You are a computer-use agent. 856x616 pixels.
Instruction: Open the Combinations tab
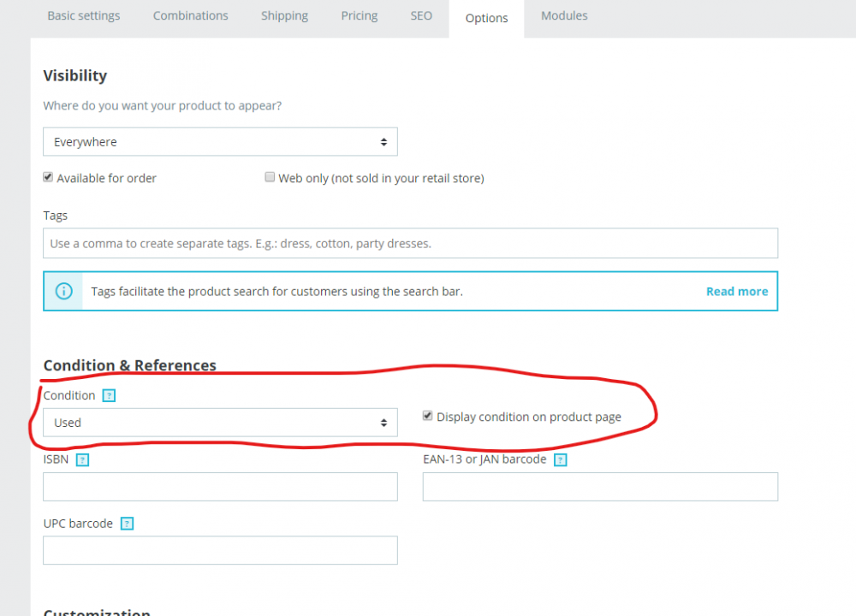[191, 16]
